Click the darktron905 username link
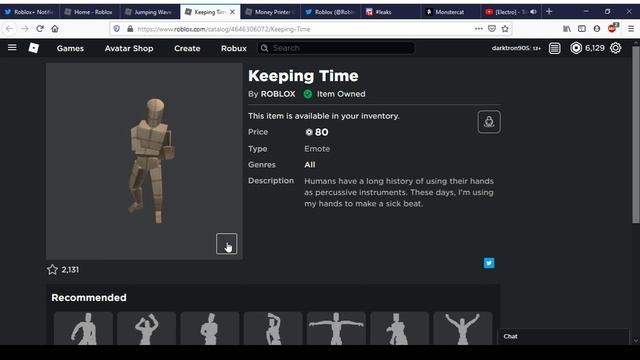 [511, 48]
